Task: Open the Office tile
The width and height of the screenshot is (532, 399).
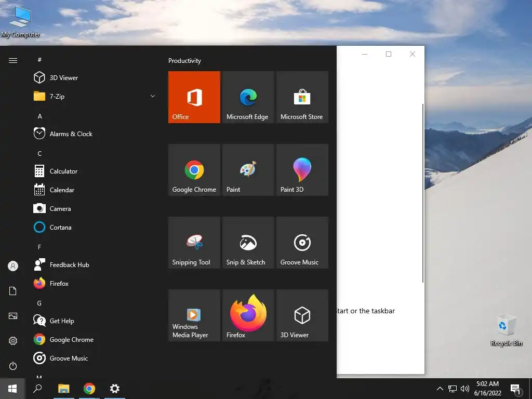Action: click(x=194, y=97)
